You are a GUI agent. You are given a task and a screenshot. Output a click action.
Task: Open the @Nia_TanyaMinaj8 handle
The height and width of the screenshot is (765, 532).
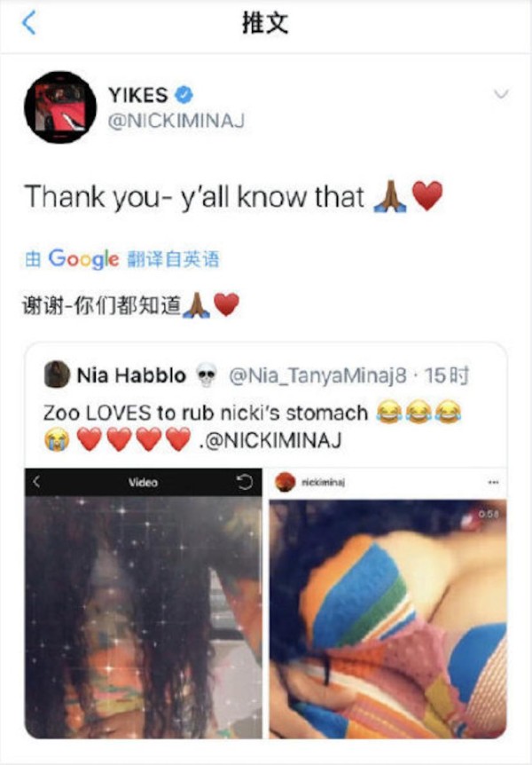(317, 375)
